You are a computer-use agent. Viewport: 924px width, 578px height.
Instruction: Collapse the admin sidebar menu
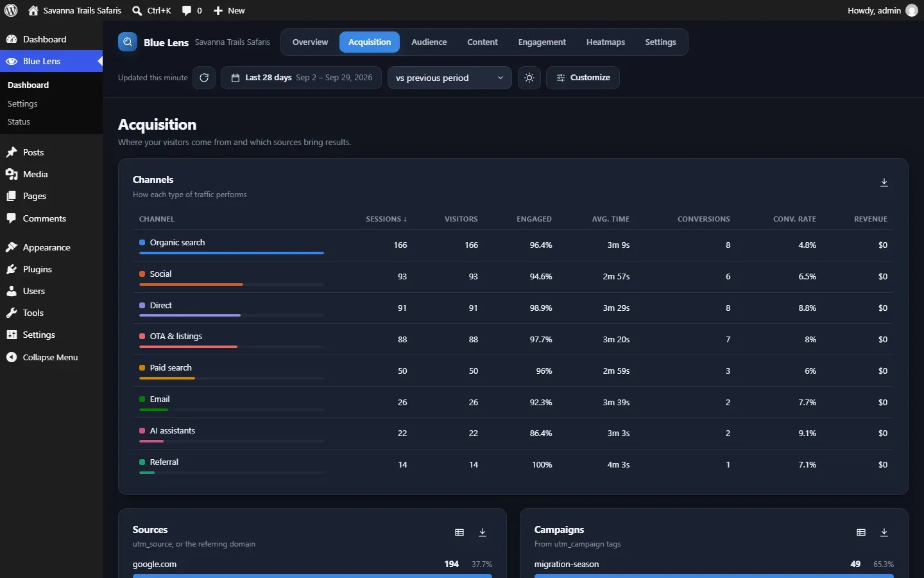(51, 357)
